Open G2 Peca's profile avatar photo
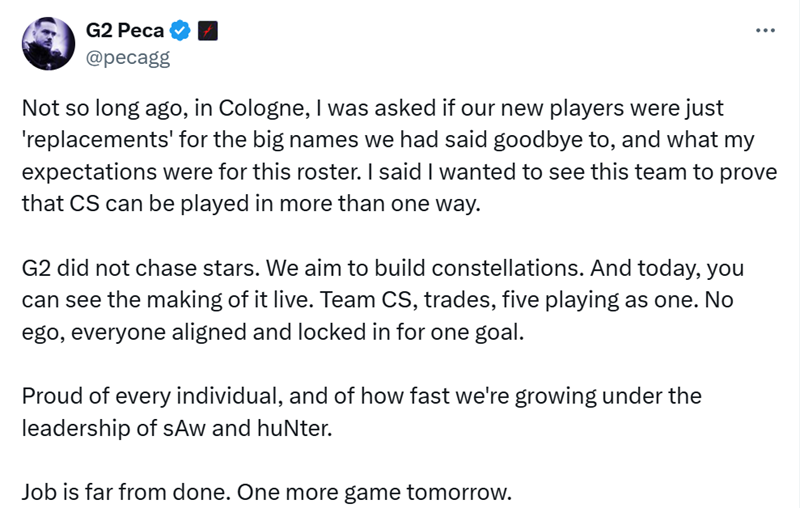Viewport: 800px width, 508px height. click(x=48, y=43)
